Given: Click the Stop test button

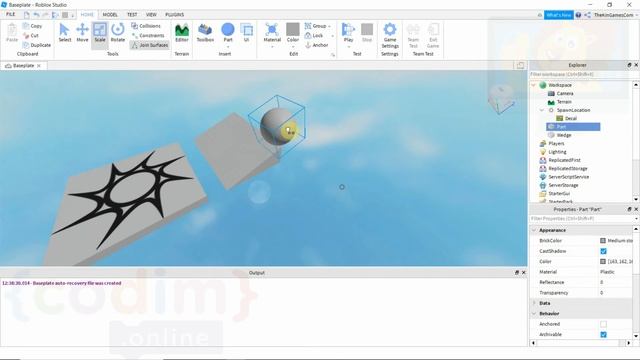Looking at the screenshot, I should [367, 33].
